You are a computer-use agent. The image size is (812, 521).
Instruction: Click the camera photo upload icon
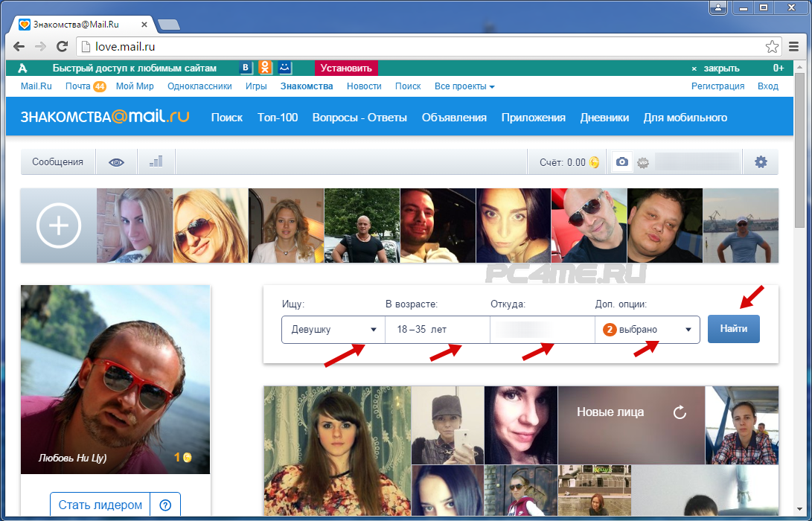[622, 162]
